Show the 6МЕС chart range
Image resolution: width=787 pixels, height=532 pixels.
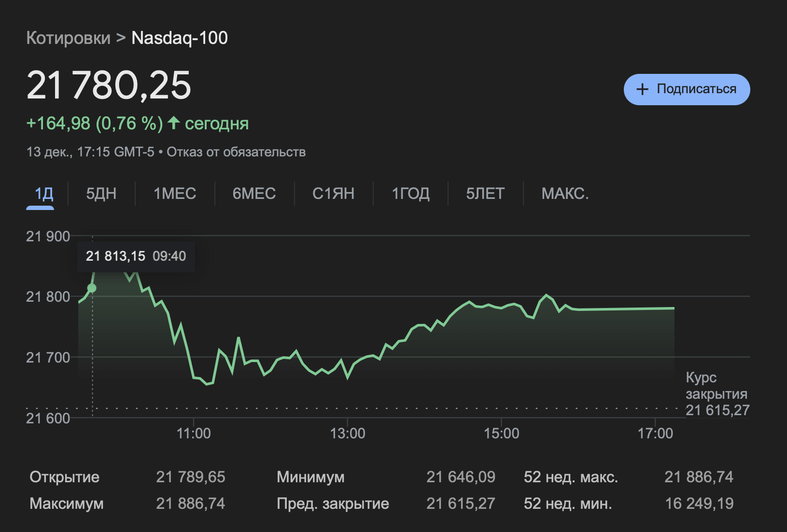(254, 194)
